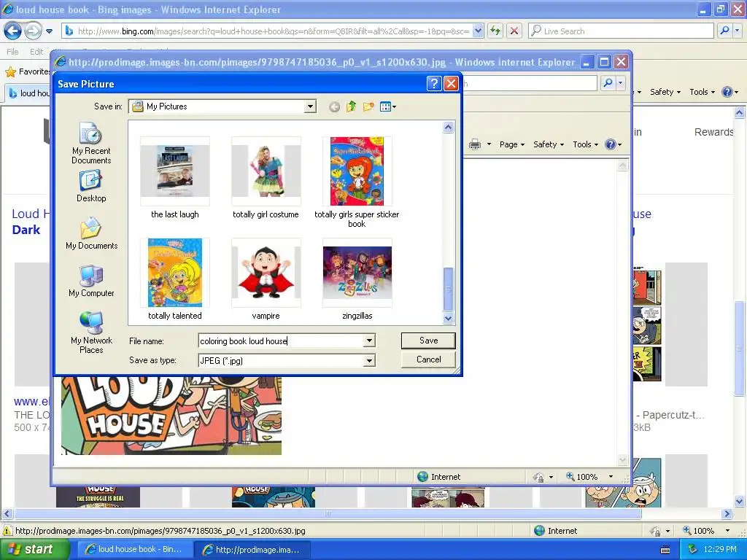Select Desktop in the places bar
Viewport: 747px width, 560px height.
click(x=91, y=186)
